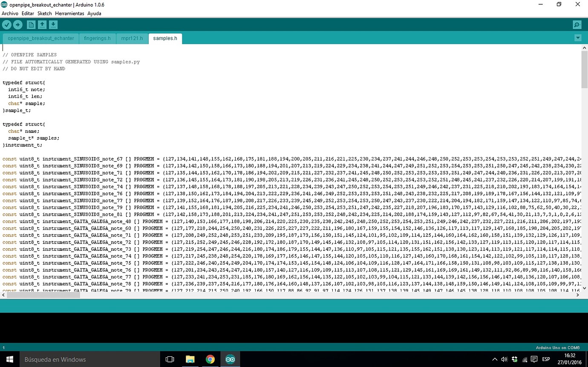Switch to the fingerings.h tab

97,38
